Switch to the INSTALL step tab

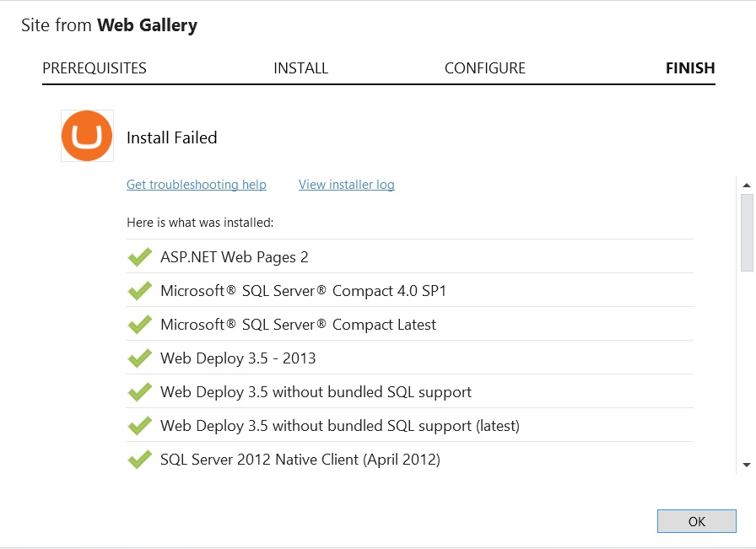[x=301, y=68]
